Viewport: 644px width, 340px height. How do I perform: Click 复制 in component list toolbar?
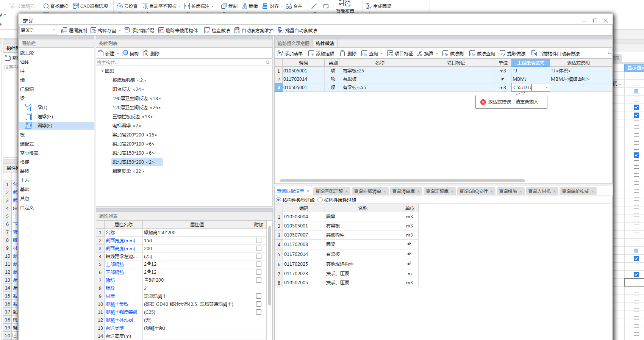pyautogui.click(x=130, y=53)
